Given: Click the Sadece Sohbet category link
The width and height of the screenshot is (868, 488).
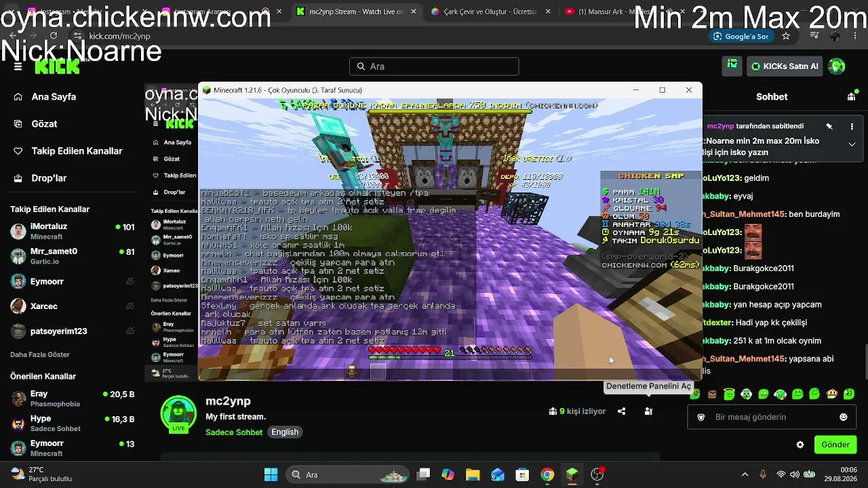Looking at the screenshot, I should pos(234,432).
